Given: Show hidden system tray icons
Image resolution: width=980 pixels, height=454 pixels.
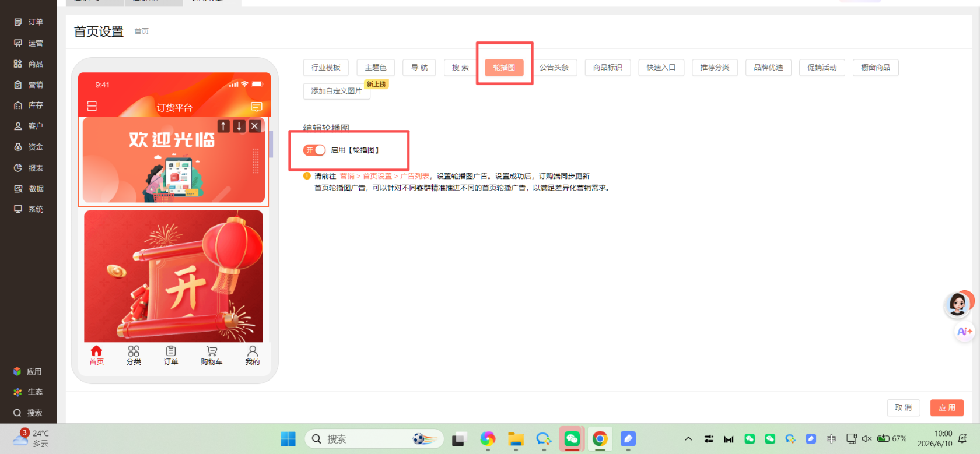Looking at the screenshot, I should pos(688,439).
